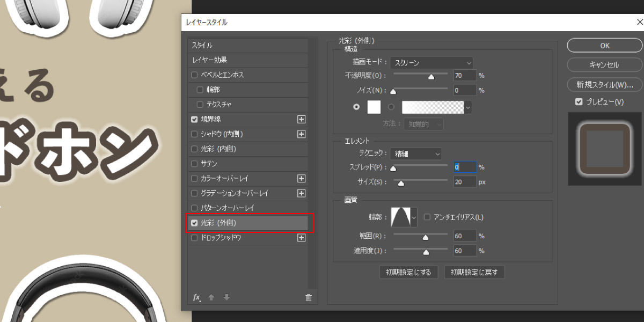
Task: Enable the アンチエイリアス(L) checkbox
Action: point(427,217)
